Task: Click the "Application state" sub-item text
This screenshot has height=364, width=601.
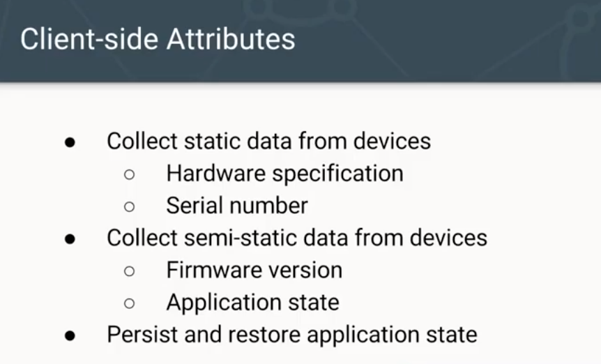Action: [x=252, y=303]
